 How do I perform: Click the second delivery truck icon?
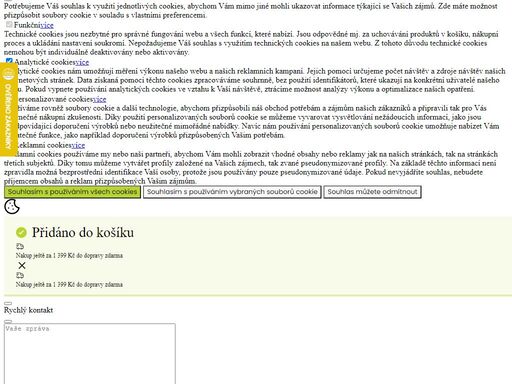click(20, 275)
